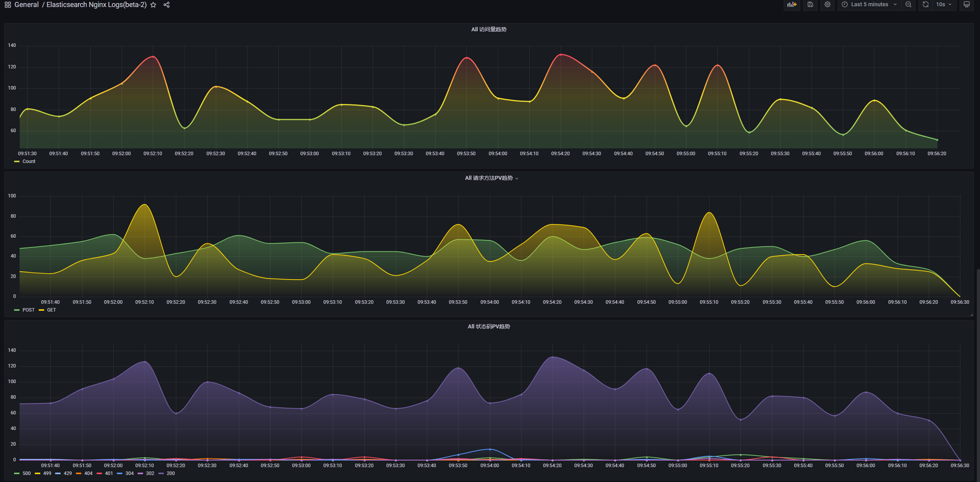Viewport: 980px width, 482px height.
Task: Share the dashboard via the share icon
Action: click(x=167, y=5)
